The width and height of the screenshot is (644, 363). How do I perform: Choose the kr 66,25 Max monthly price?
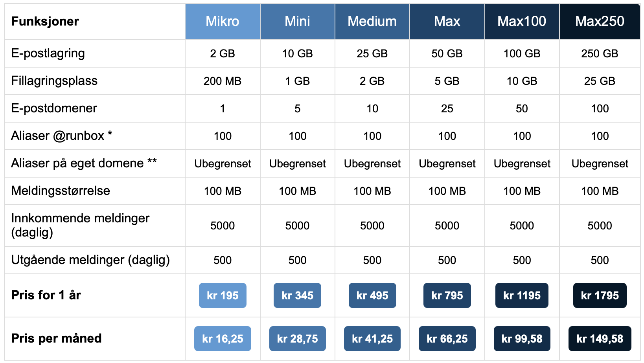tap(447, 339)
